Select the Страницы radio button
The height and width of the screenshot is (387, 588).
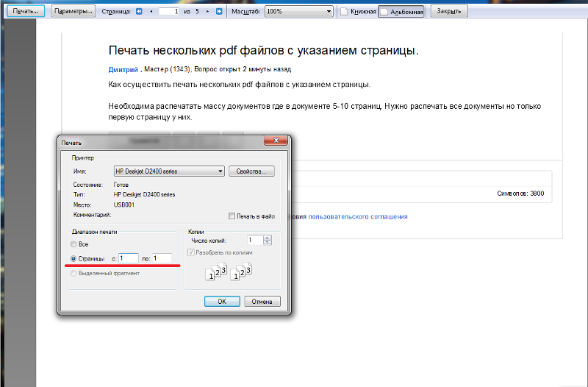click(73, 258)
